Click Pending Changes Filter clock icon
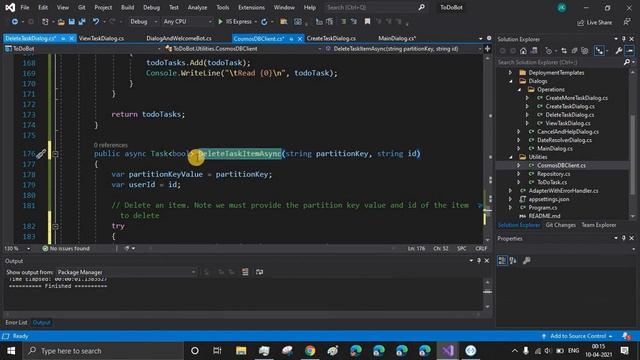Image resolution: width=640 pixels, height=360 pixels. pos(549,51)
